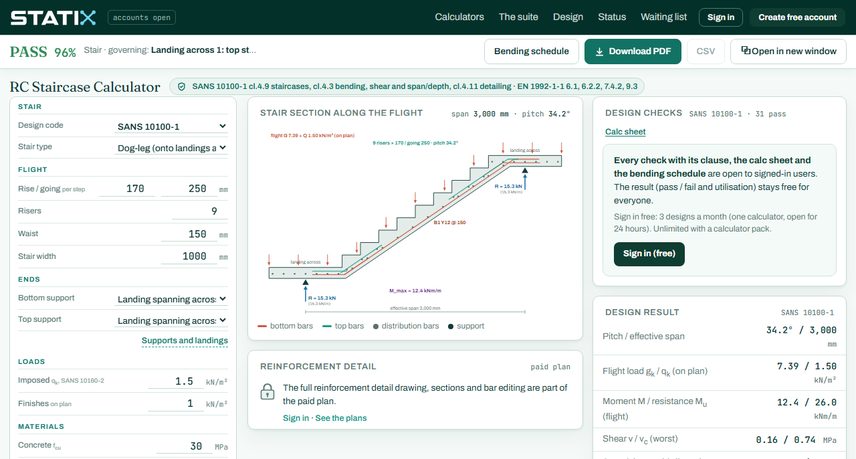This screenshot has width=856, height=459.
Task: Click Sign in link under Reinforcement Detail
Action: 295,418
